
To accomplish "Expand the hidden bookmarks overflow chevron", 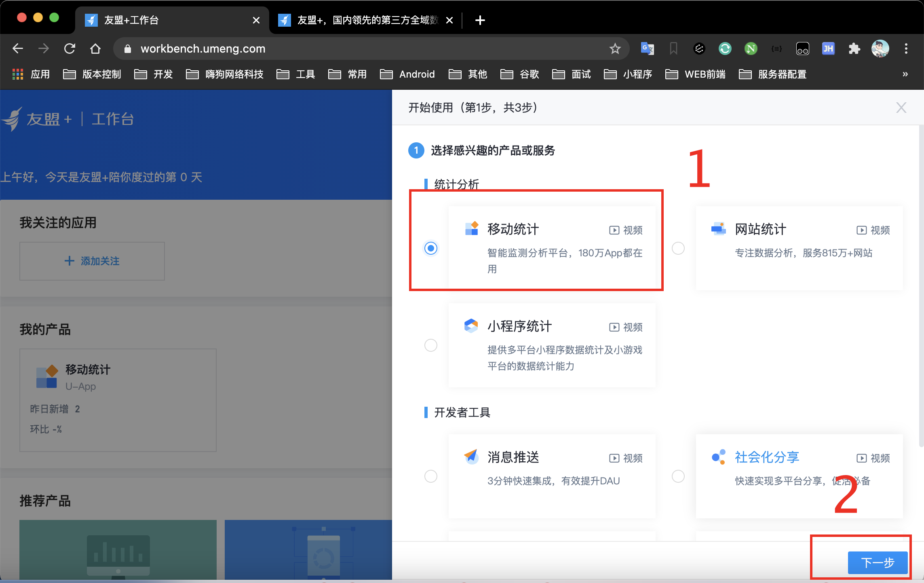I will point(905,74).
